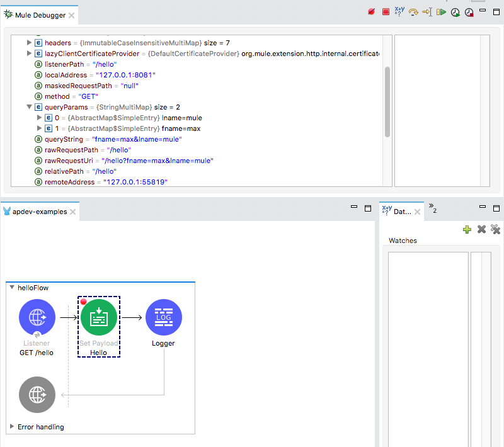504x447 pixels.
Task: Close the Mule Debugger tab
Action: click(x=72, y=15)
